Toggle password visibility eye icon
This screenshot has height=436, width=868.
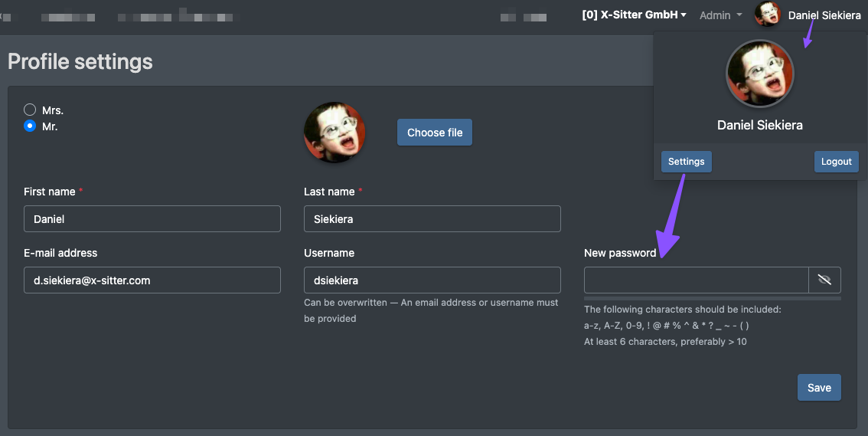pos(825,280)
